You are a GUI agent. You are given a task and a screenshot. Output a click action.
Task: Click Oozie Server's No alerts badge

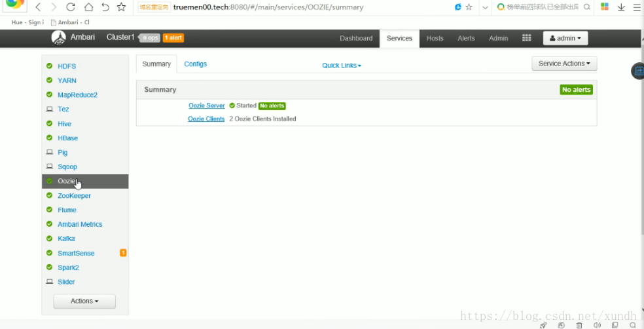coord(272,106)
